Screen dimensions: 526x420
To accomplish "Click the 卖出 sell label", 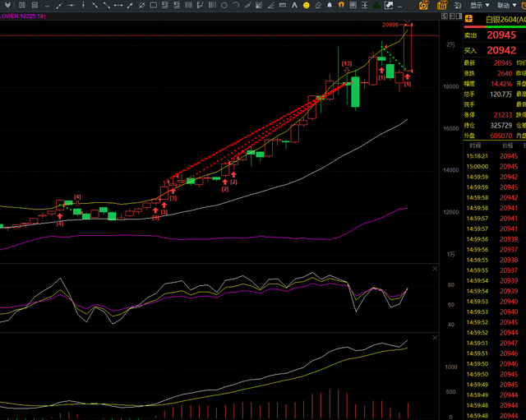I will click(x=470, y=35).
